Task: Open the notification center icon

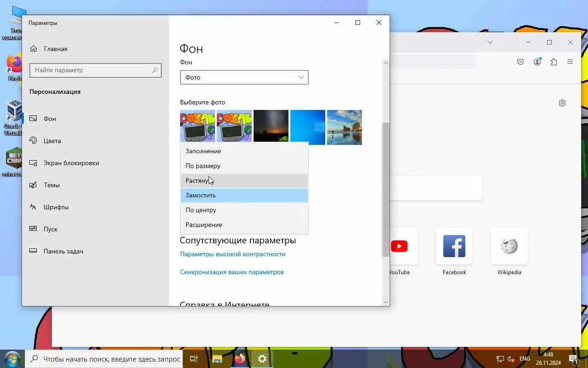Action: 573,359
